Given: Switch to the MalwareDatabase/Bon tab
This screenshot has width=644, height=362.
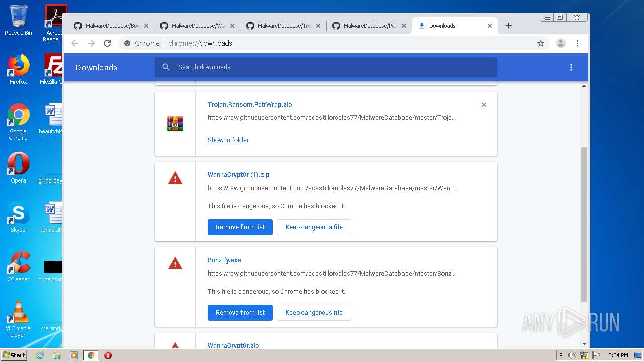Looking at the screenshot, I should pyautogui.click(x=111, y=26).
